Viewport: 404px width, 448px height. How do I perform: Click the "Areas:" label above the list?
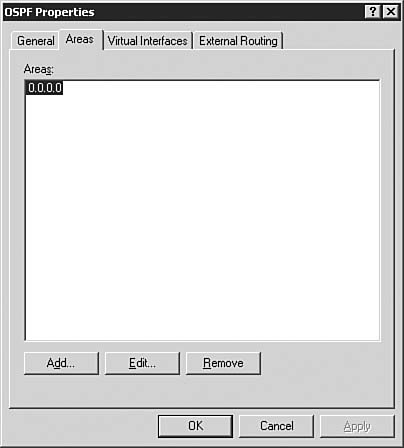click(x=39, y=69)
